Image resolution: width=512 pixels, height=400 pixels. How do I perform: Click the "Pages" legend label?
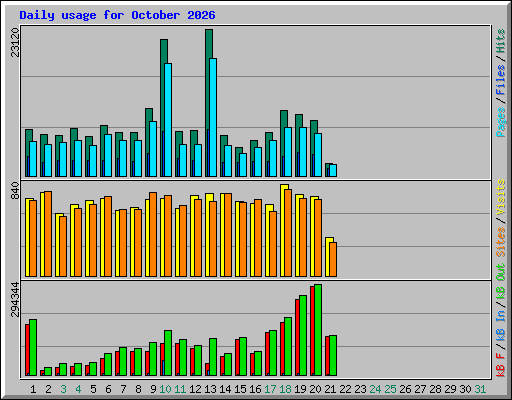coord(501,122)
